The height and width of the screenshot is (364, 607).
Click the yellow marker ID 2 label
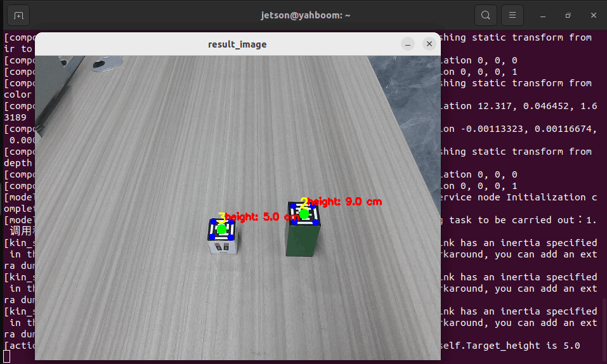tap(304, 202)
